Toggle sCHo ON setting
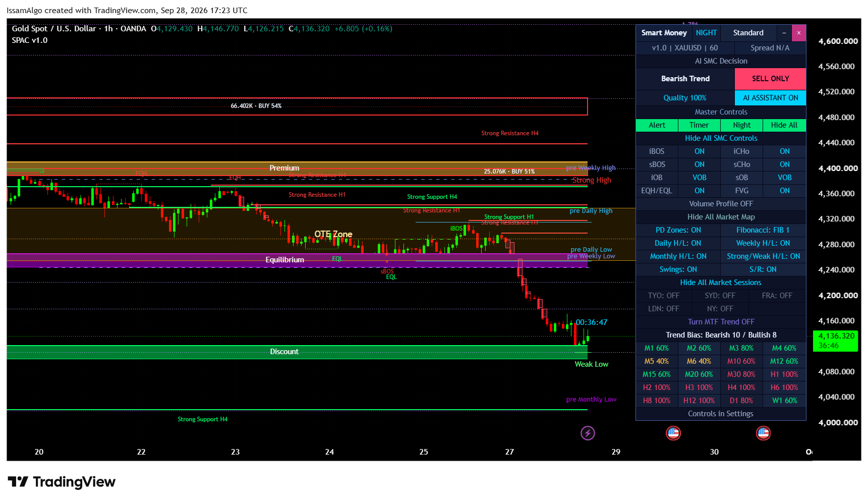 point(785,164)
